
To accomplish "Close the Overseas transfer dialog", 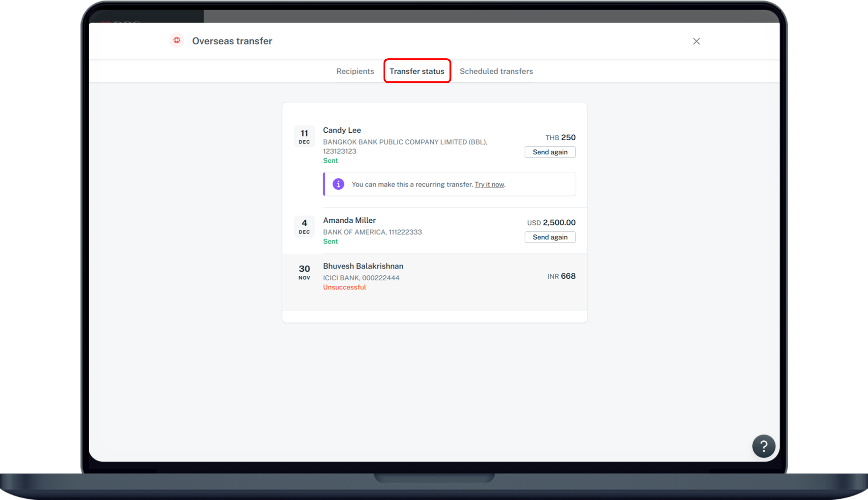I will tap(696, 41).
